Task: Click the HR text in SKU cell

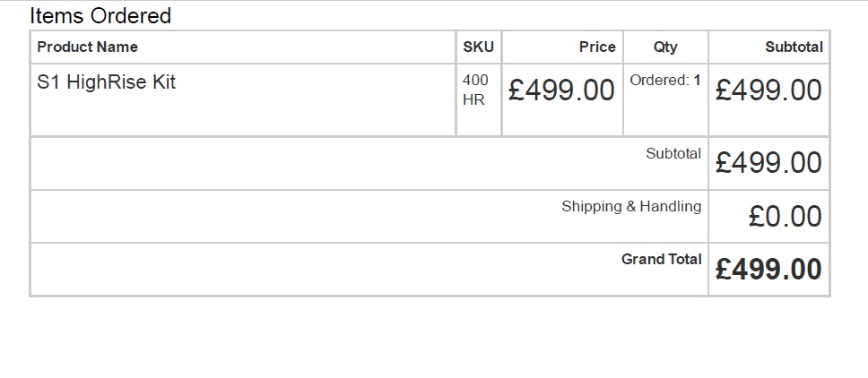Action: coord(473,99)
